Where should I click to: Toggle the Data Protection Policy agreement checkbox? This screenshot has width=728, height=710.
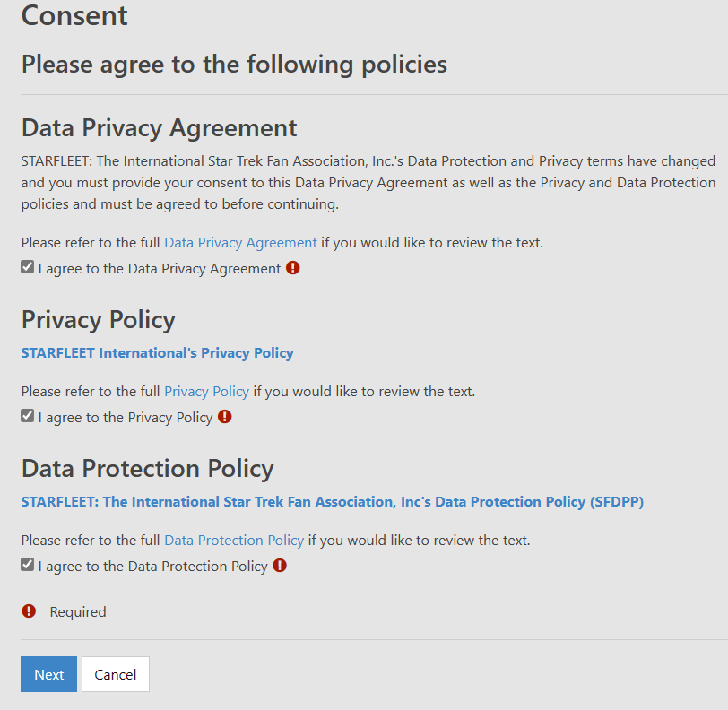(x=28, y=565)
